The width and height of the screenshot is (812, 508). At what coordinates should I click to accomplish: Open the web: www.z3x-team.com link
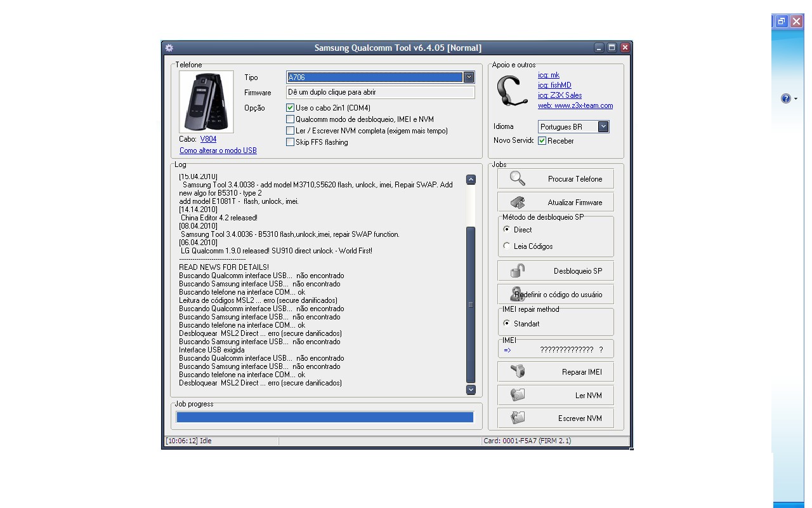(x=575, y=105)
